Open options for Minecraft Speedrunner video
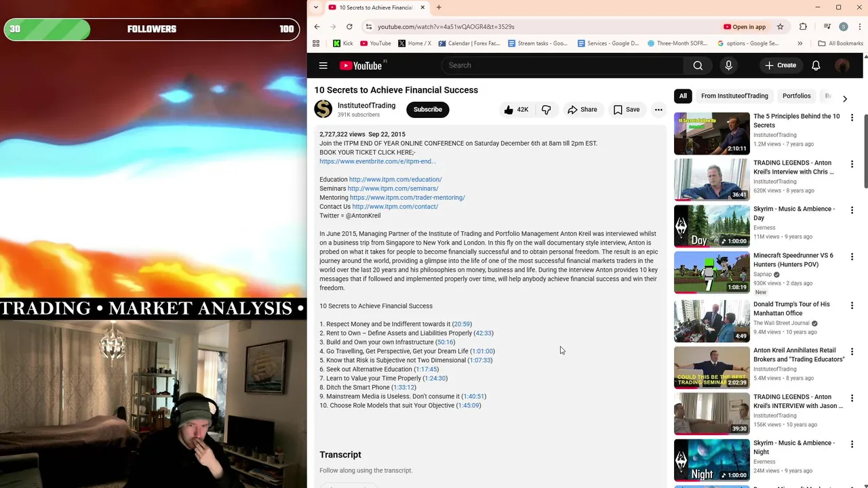 (x=852, y=257)
